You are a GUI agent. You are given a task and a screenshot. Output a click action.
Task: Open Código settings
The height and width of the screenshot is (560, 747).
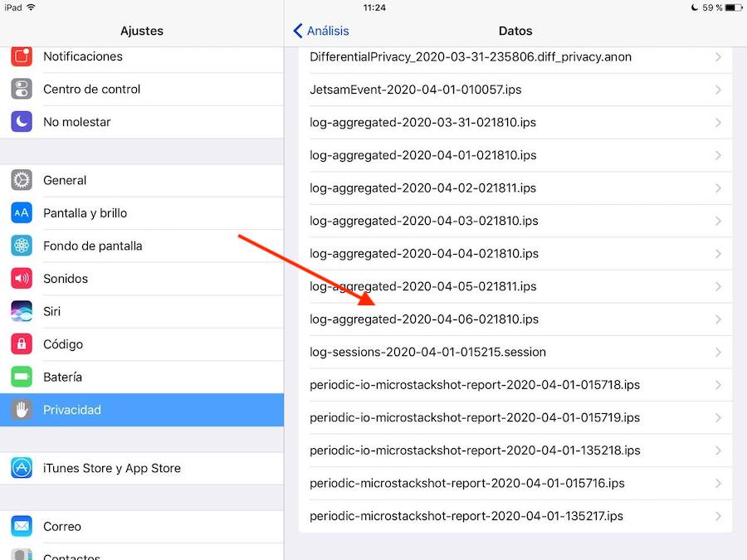[141, 344]
